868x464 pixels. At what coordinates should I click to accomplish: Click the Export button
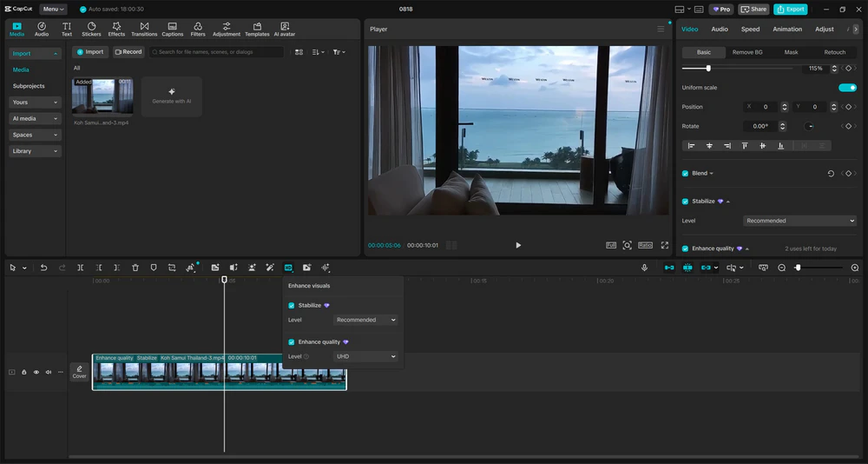791,10
